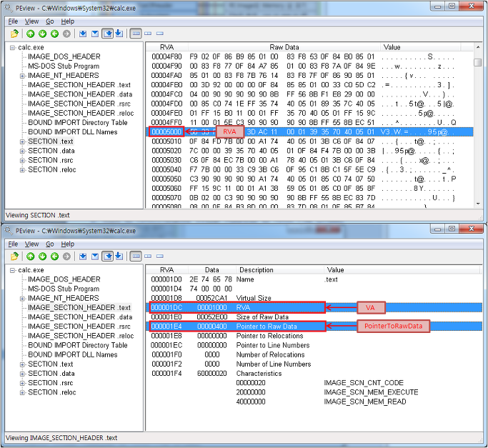Viewport: 488px width, 448px height.
Task: Click the Description column header in bottom window
Action: (x=280, y=269)
